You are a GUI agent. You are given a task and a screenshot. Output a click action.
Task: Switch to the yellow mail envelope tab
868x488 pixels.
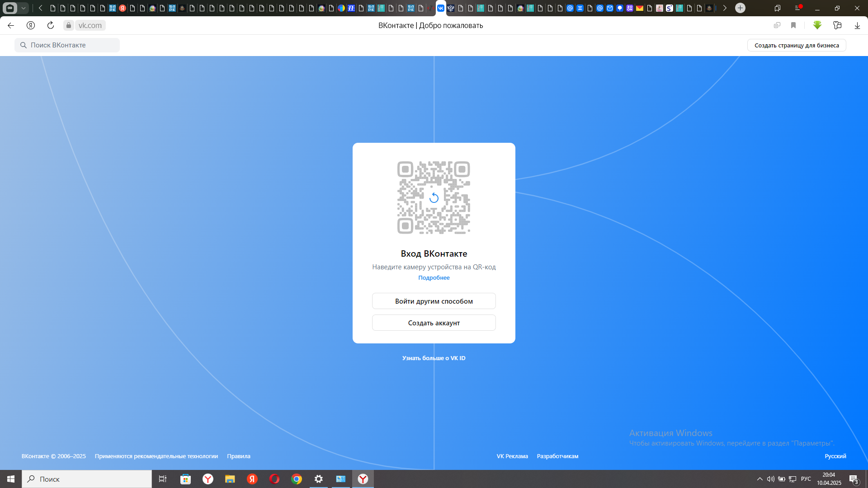tap(640, 8)
